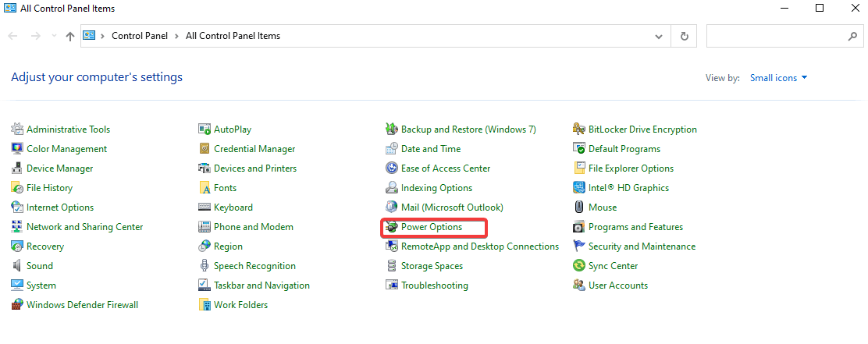Viewport: 868px width, 344px height.
Task: Open the Default Programs link
Action: 624,149
